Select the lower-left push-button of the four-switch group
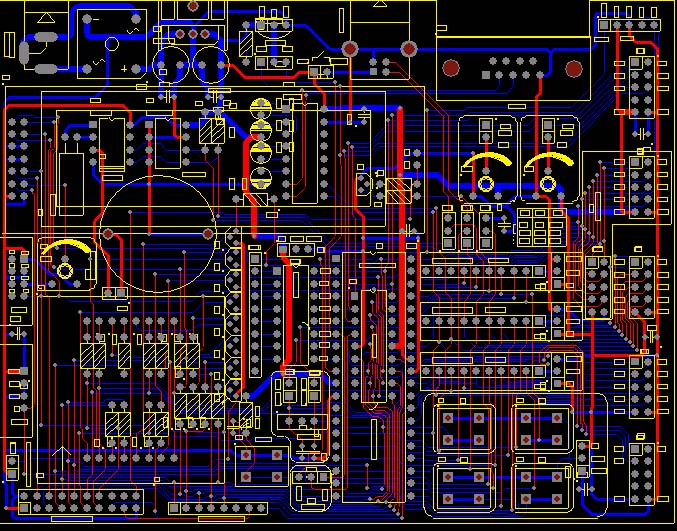Viewport: 677px width, 531px height. (x=464, y=488)
